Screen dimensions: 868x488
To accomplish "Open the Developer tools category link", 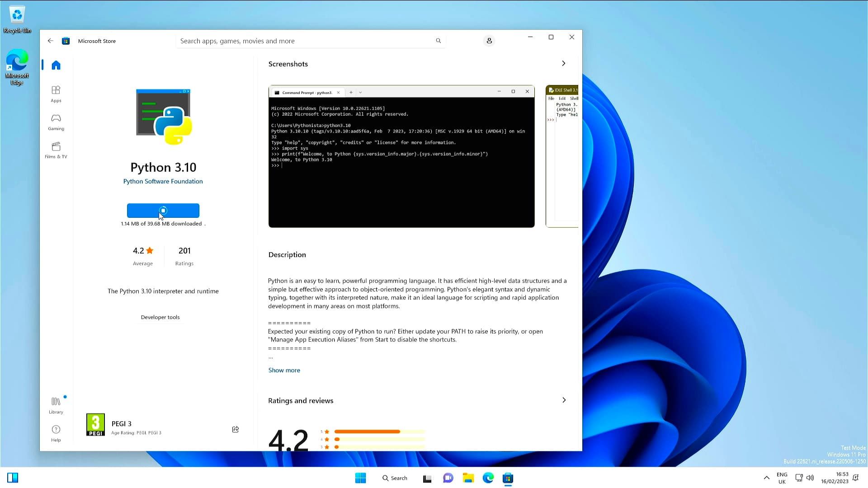I will coord(160,317).
